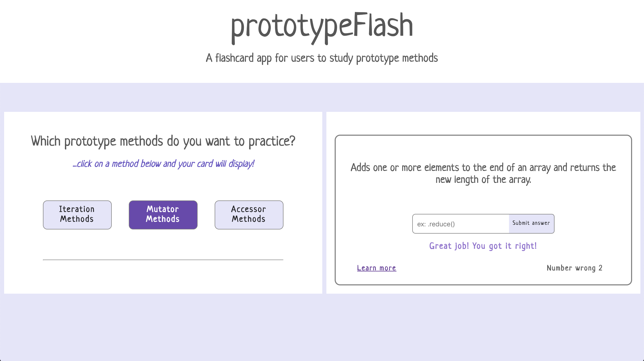Choose Accessor Methods to study

(248, 214)
